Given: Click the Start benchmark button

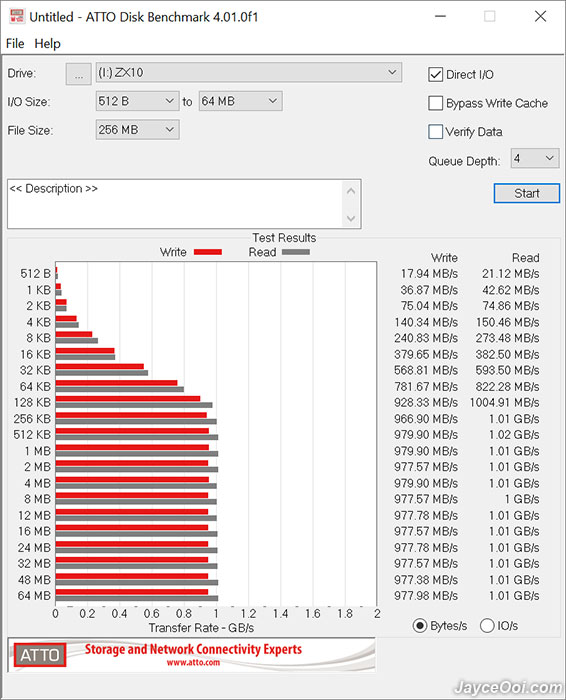Looking at the screenshot, I should (x=527, y=193).
